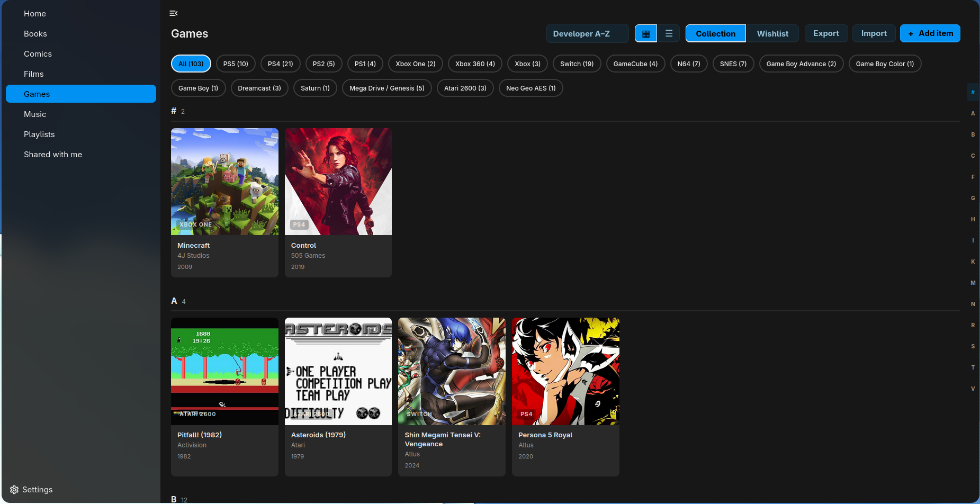Filter by Atari 2600 (3)

(465, 88)
